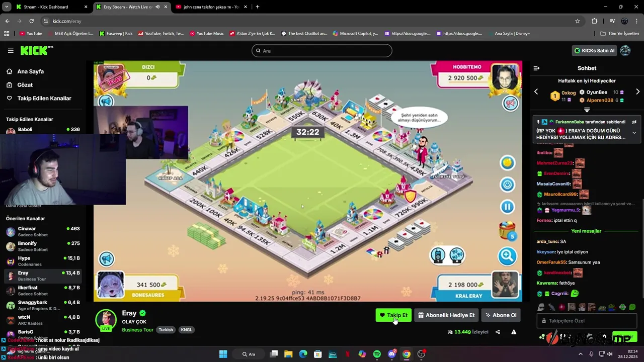The image size is (644, 362).
Task: Open Cinavar recommended channel
Action: 43,231
